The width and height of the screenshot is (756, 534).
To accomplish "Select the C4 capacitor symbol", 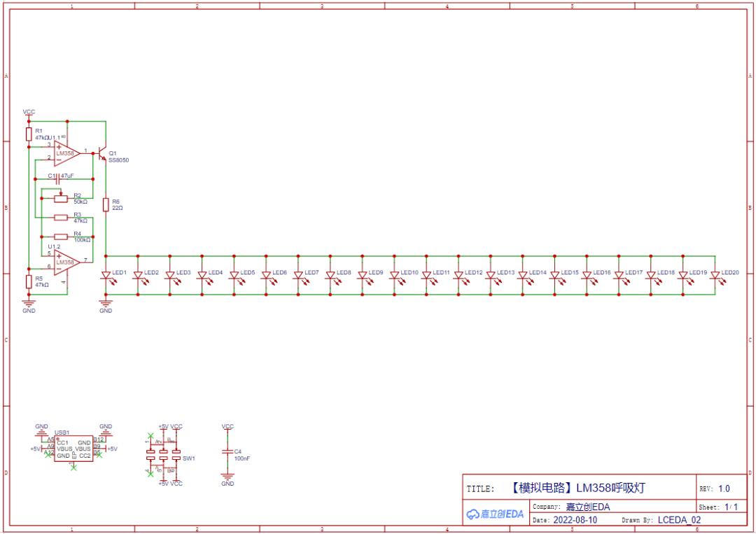I will (227, 451).
